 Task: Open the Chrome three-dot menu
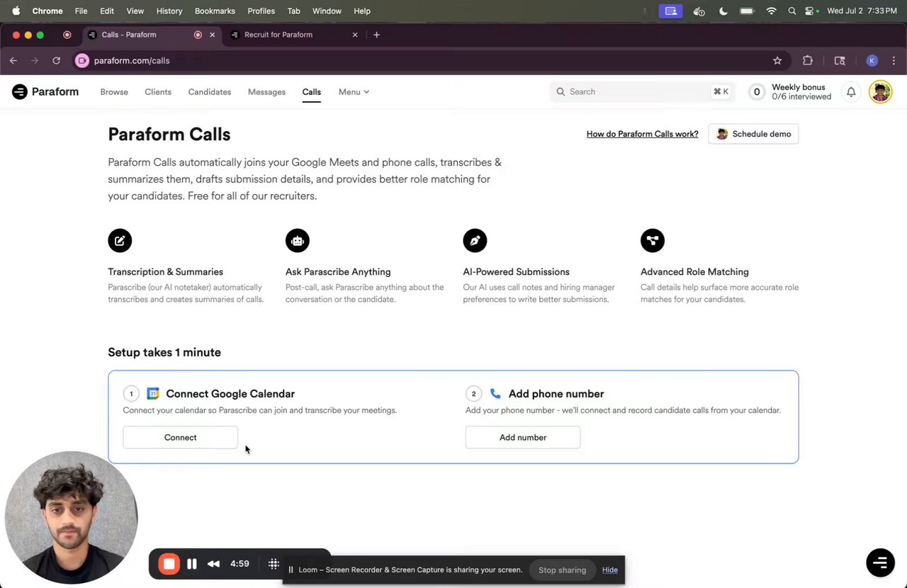point(894,61)
